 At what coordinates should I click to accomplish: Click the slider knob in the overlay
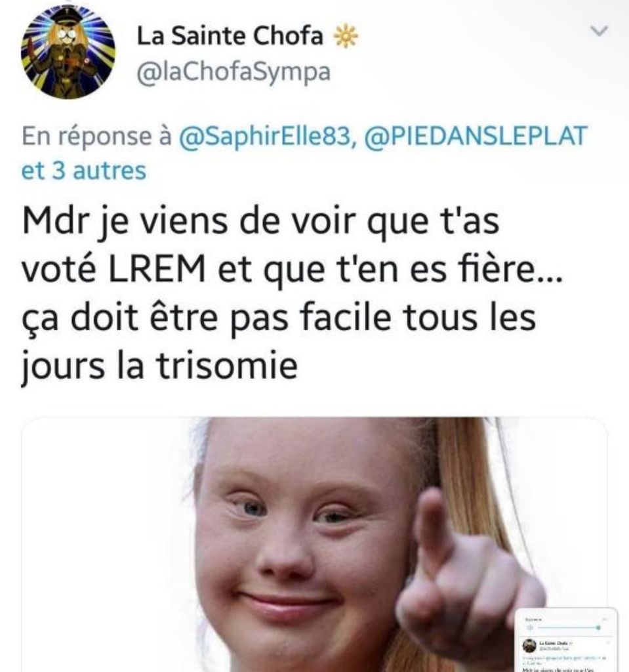click(x=598, y=627)
